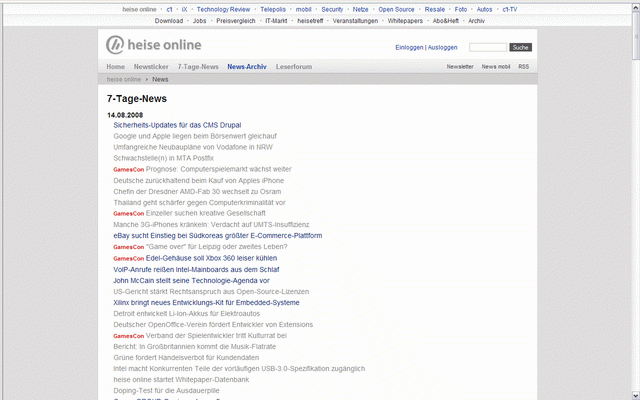
Task: Open the heisetreff link
Action: [310, 21]
